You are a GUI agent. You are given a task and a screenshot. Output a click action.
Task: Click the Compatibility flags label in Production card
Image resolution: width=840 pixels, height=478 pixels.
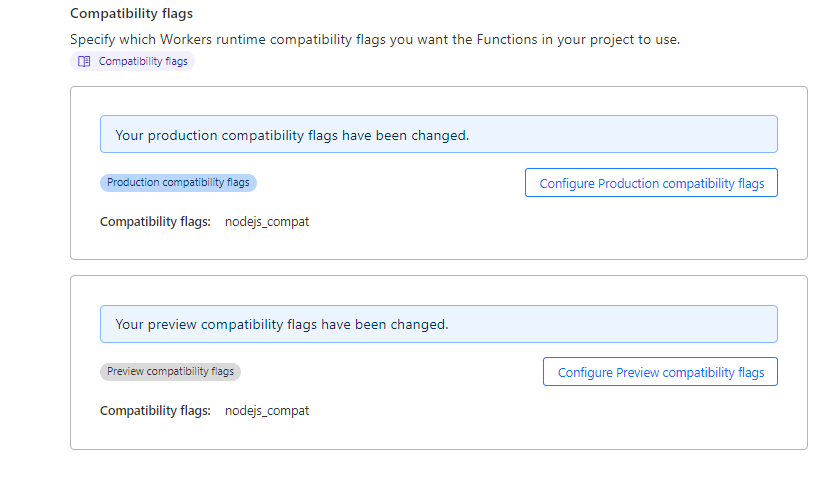point(155,222)
